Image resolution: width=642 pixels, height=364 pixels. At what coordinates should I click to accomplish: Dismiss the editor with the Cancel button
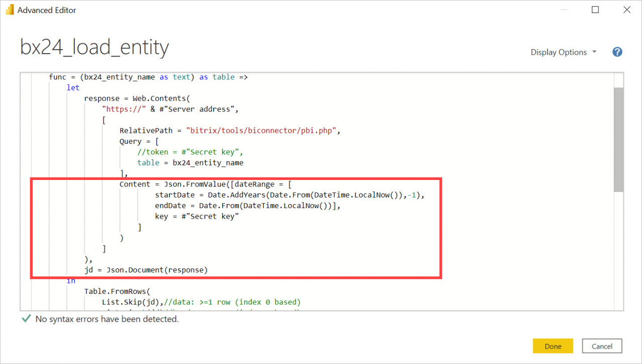tap(601, 346)
